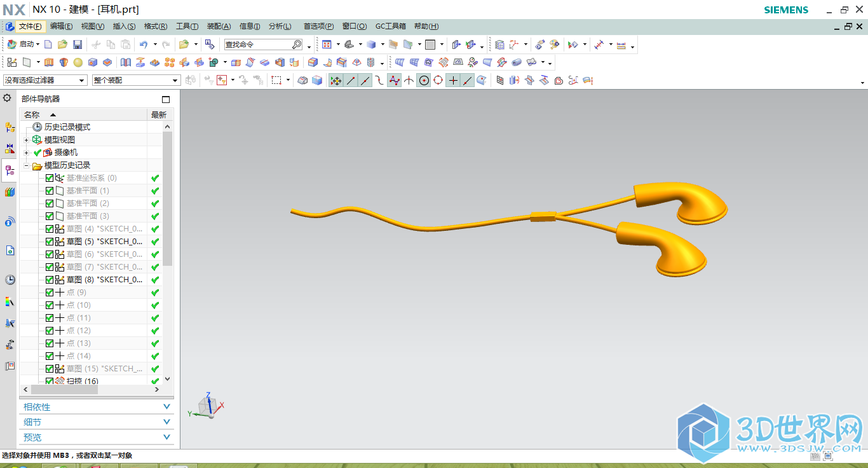This screenshot has width=868, height=468.
Task: Open the History clock sidebar tab
Action: 10,280
